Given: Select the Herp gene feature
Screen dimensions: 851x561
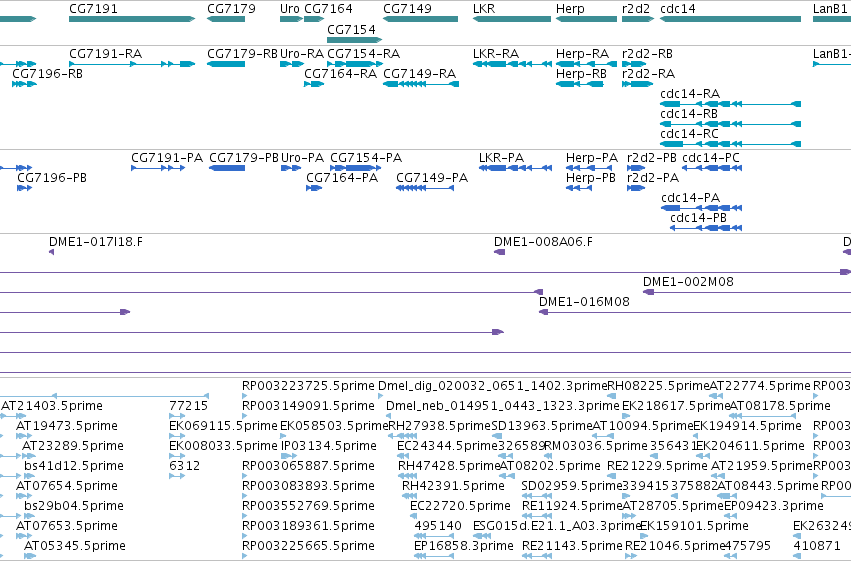Looking at the screenshot, I should click(x=586, y=19).
